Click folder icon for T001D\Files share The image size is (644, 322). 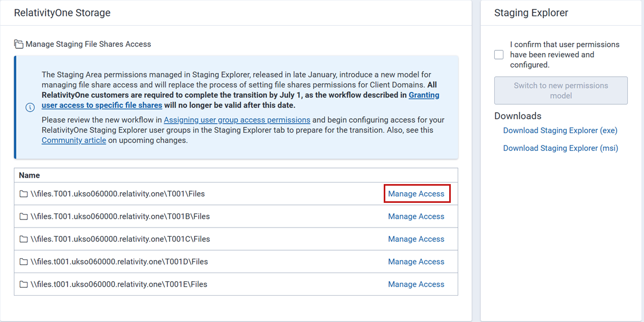[24, 261]
